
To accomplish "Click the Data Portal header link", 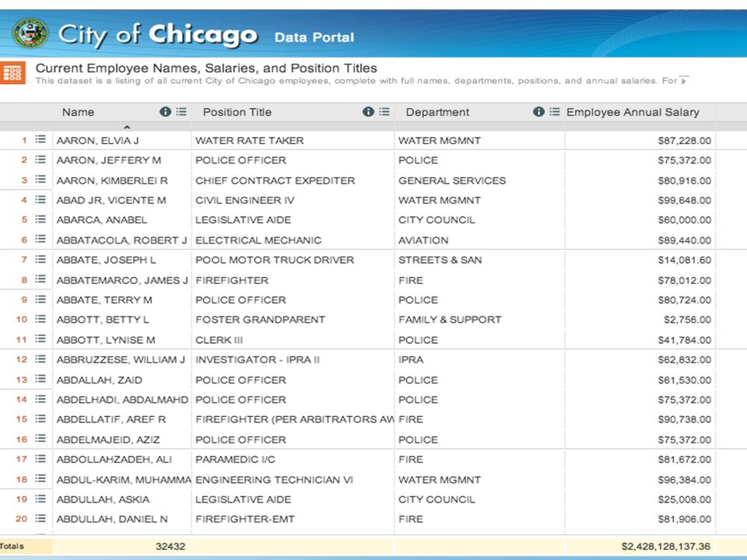I will pos(314,37).
